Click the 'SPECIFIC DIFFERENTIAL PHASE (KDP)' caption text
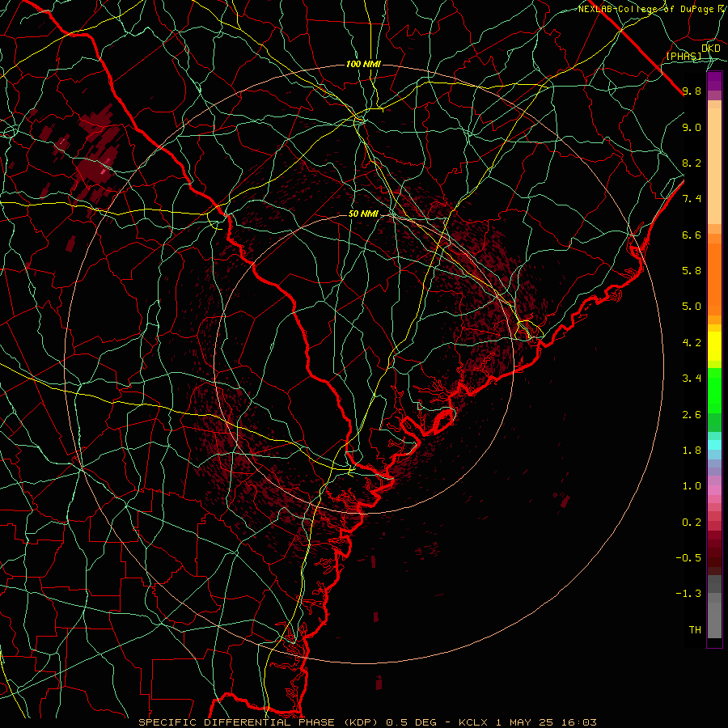This screenshot has width=728, height=728. (260, 722)
